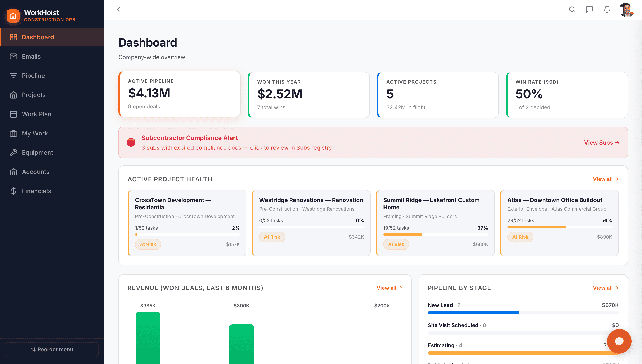
Task: Open the floating orange chat widget
Action: click(x=619, y=341)
